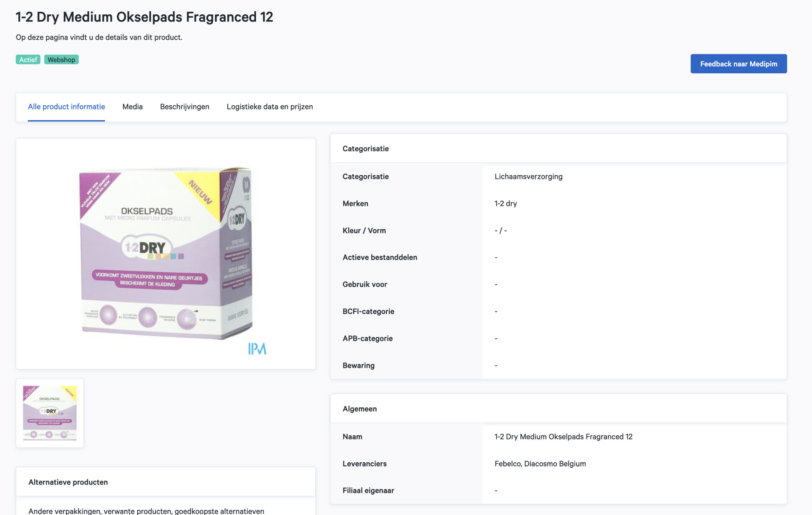Click the Bewaring label
The height and width of the screenshot is (515, 812).
[x=358, y=365]
